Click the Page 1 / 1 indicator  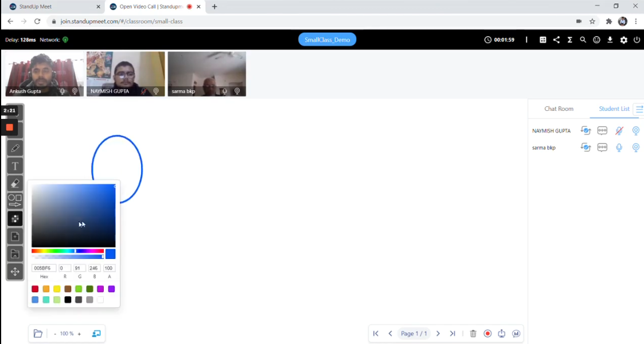click(414, 334)
